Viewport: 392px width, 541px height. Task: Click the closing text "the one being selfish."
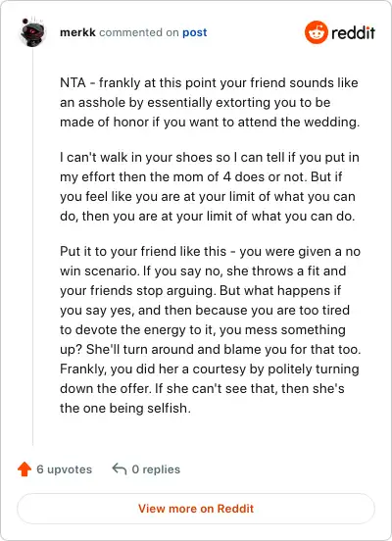point(125,408)
